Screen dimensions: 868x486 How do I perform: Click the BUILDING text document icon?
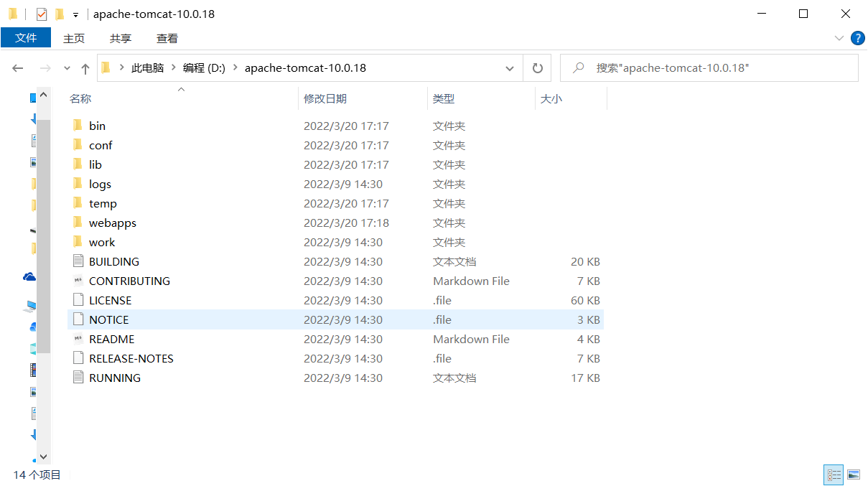pyautogui.click(x=78, y=261)
